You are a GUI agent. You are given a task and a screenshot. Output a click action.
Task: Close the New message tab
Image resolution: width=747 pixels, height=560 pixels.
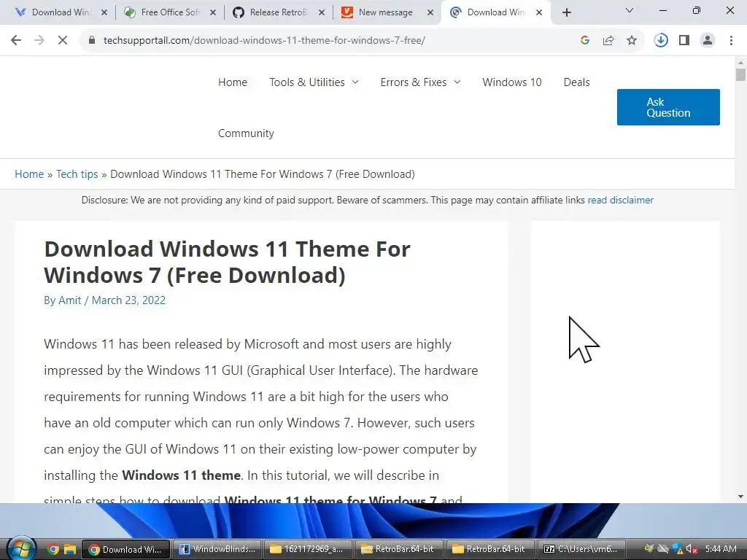tap(430, 12)
